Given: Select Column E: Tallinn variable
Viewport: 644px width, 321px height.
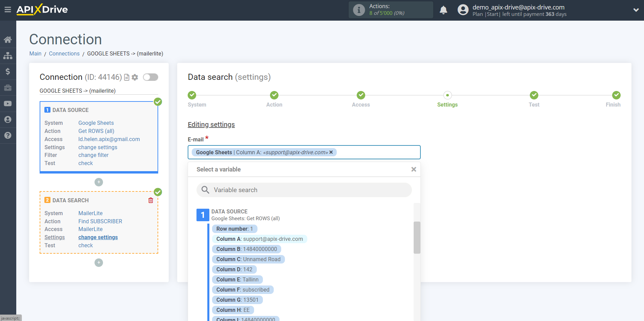Looking at the screenshot, I should [x=237, y=279].
